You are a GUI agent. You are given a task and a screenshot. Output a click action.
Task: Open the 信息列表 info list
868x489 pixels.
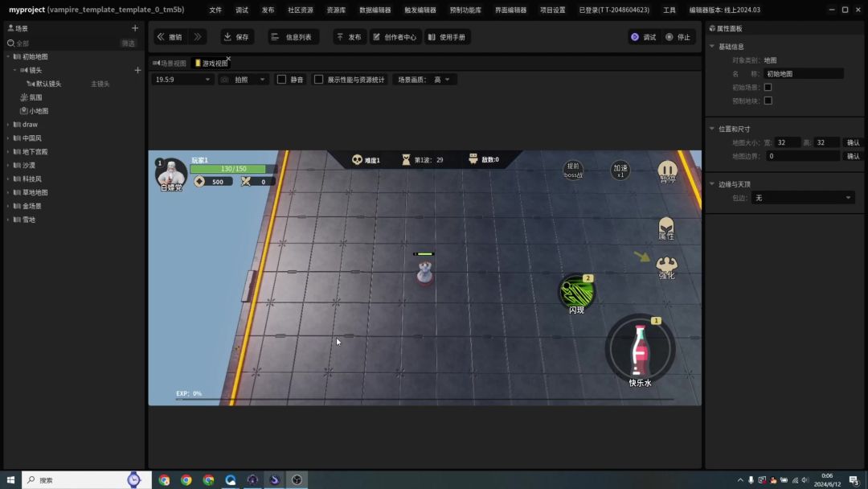pyautogui.click(x=293, y=37)
